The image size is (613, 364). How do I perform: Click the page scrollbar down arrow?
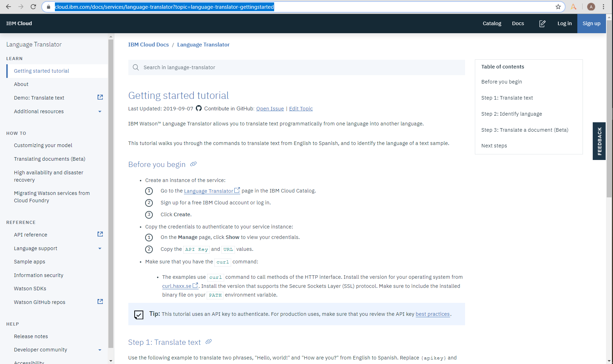tap(609, 361)
